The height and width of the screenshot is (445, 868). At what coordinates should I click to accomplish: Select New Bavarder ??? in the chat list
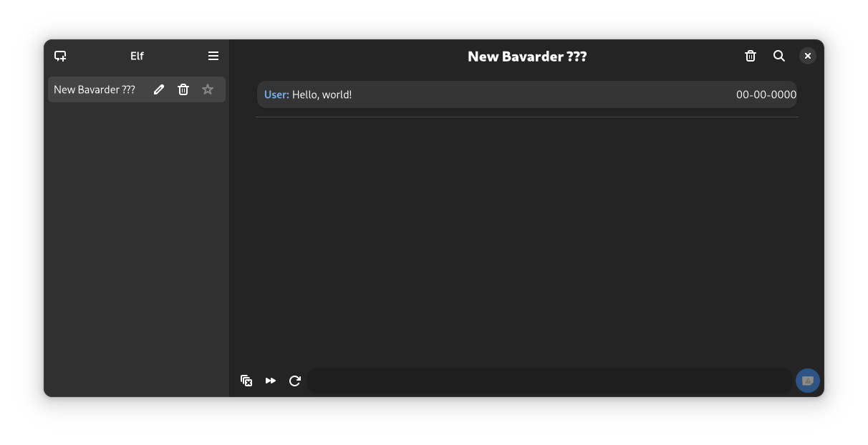pos(137,89)
